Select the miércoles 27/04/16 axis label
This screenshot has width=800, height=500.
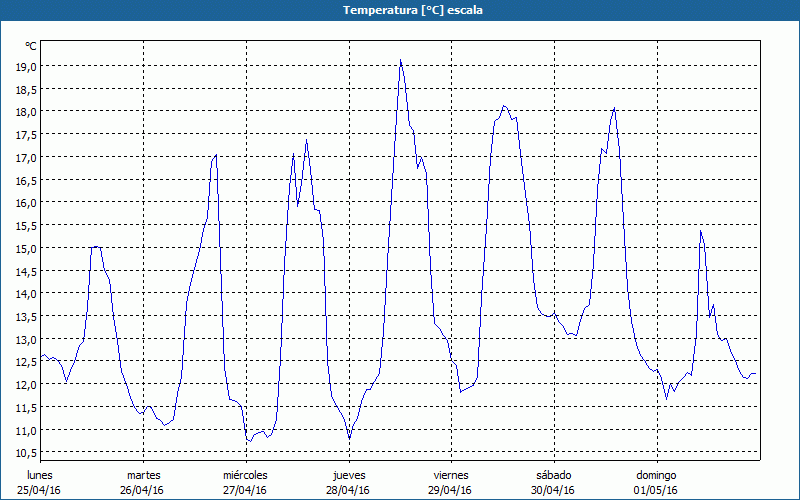pos(245,483)
